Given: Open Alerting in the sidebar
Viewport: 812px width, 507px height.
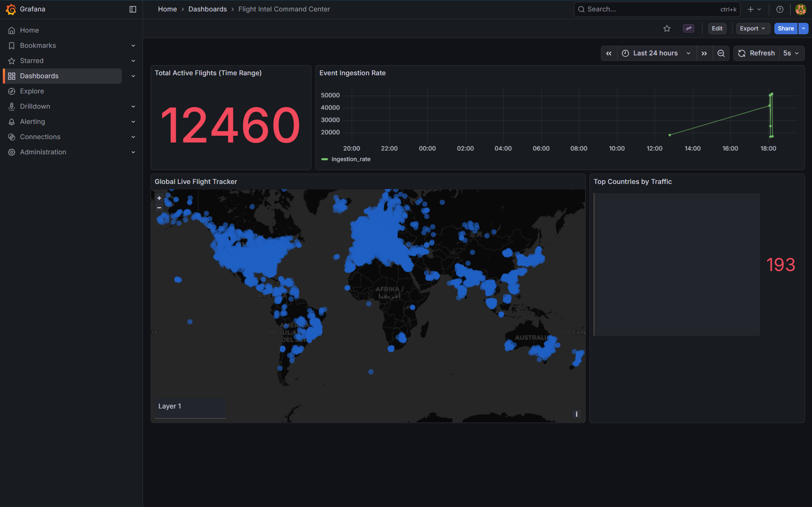Looking at the screenshot, I should tap(32, 122).
